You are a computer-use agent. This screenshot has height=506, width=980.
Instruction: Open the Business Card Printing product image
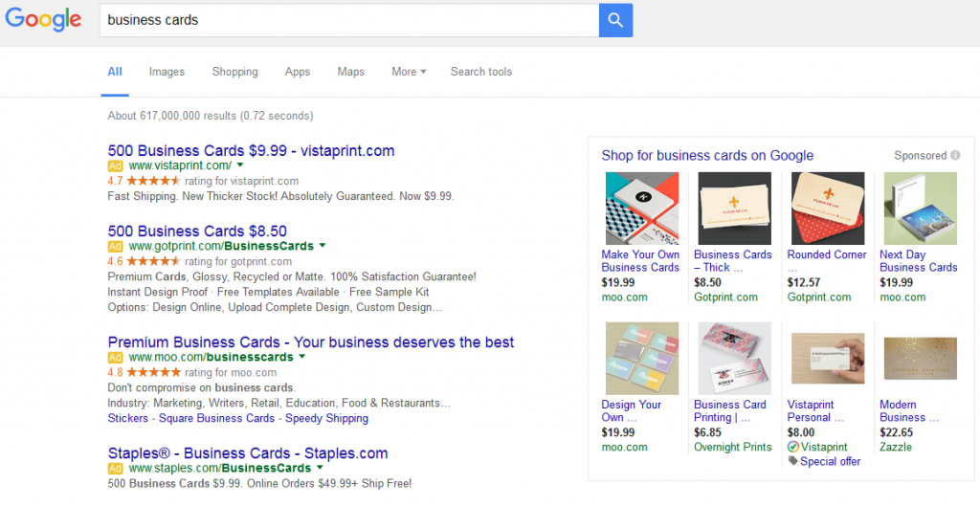(734, 359)
